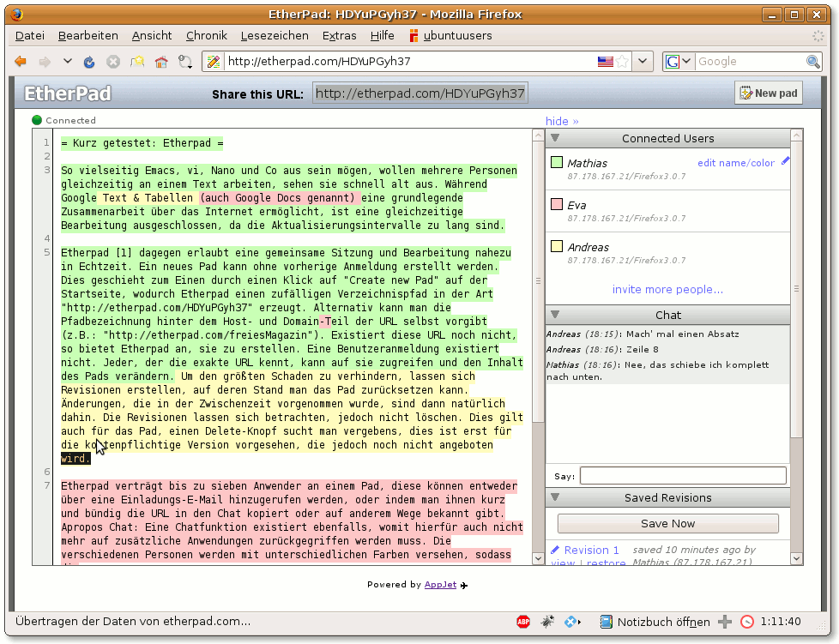Click Mathias's green color swatch

[x=557, y=162]
